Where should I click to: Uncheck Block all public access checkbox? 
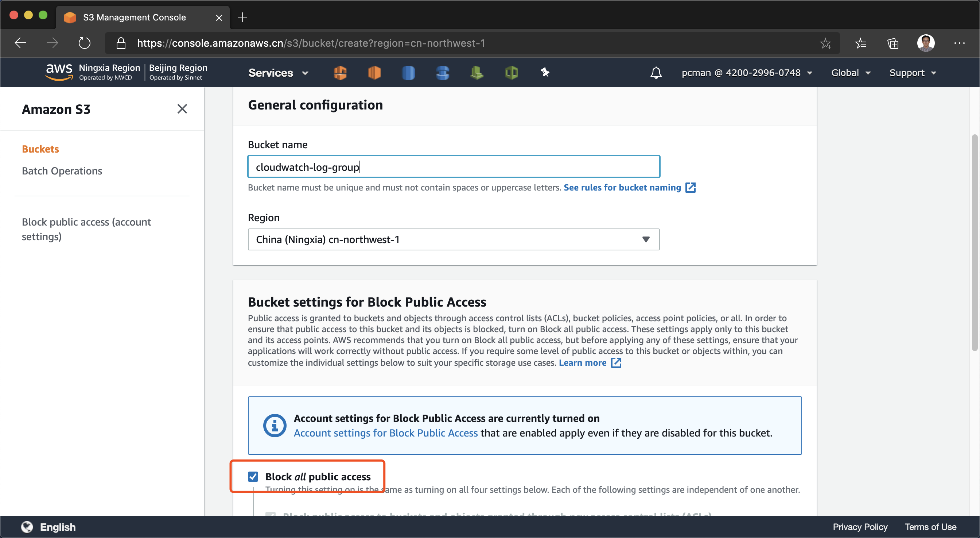[x=253, y=476]
